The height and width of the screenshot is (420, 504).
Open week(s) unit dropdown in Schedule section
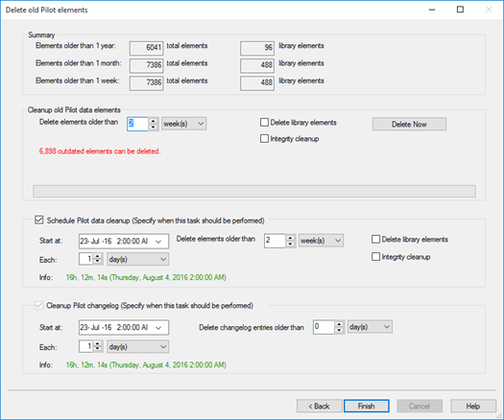tap(321, 241)
